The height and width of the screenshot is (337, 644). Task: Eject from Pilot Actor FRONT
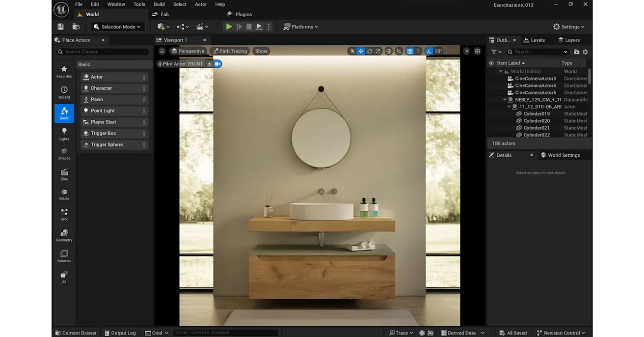coord(209,64)
